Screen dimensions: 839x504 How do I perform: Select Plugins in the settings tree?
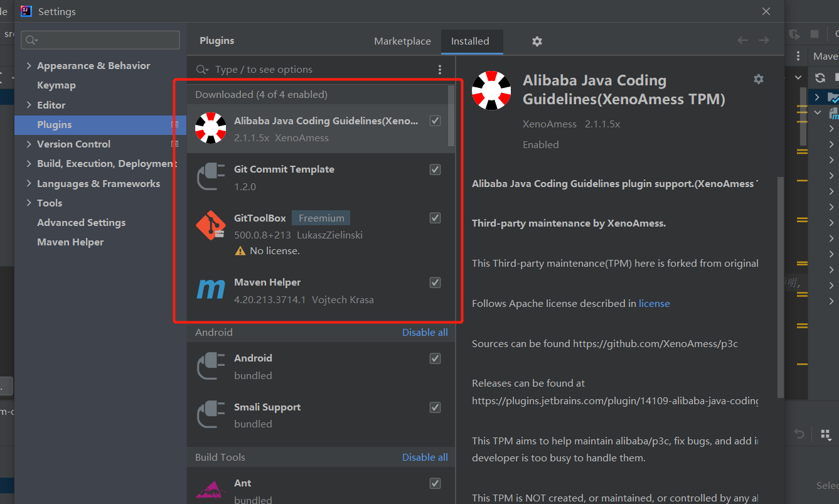(x=100, y=125)
